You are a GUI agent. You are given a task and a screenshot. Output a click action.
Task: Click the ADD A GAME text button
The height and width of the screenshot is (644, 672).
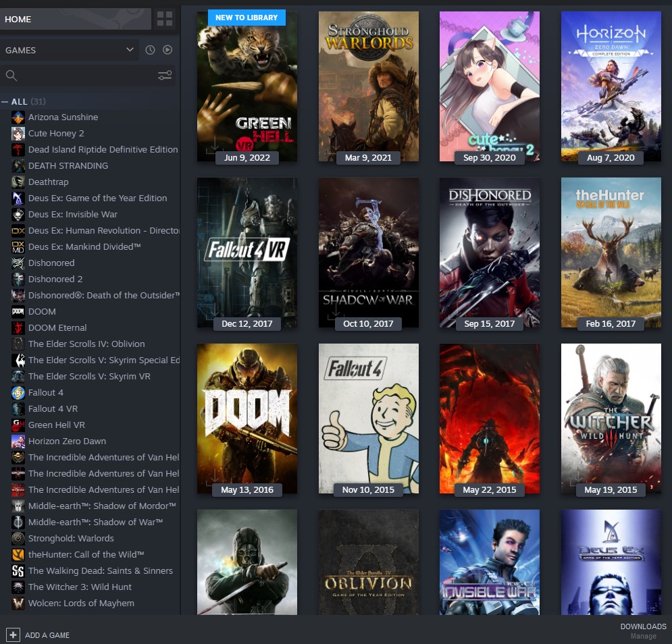click(x=47, y=635)
